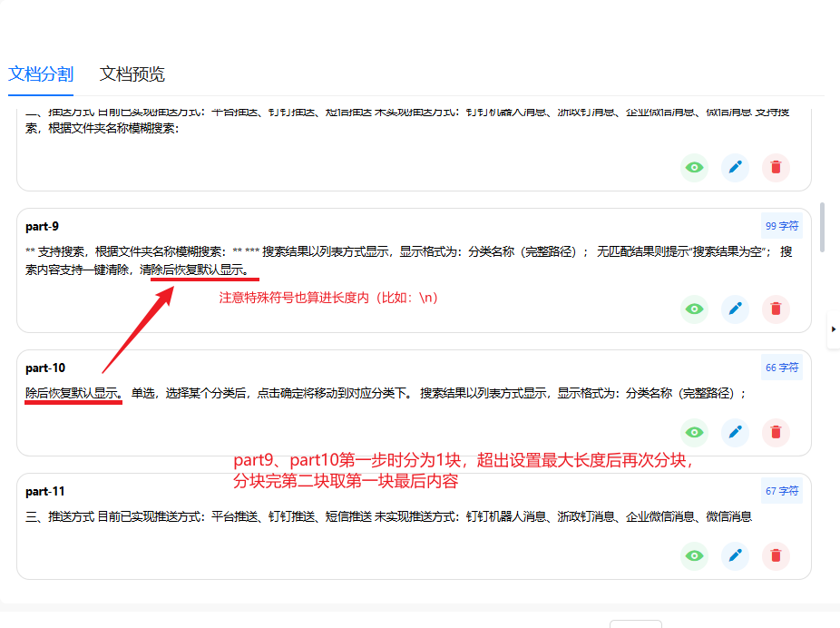This screenshot has height=628, width=840.
Task: Toggle the eye icon for part-9
Action: click(x=694, y=309)
